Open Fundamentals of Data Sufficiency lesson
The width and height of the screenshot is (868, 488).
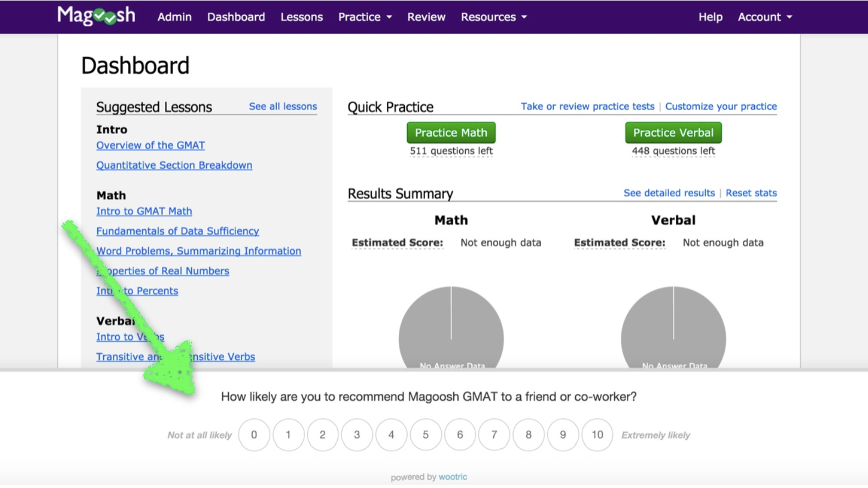pyautogui.click(x=177, y=231)
